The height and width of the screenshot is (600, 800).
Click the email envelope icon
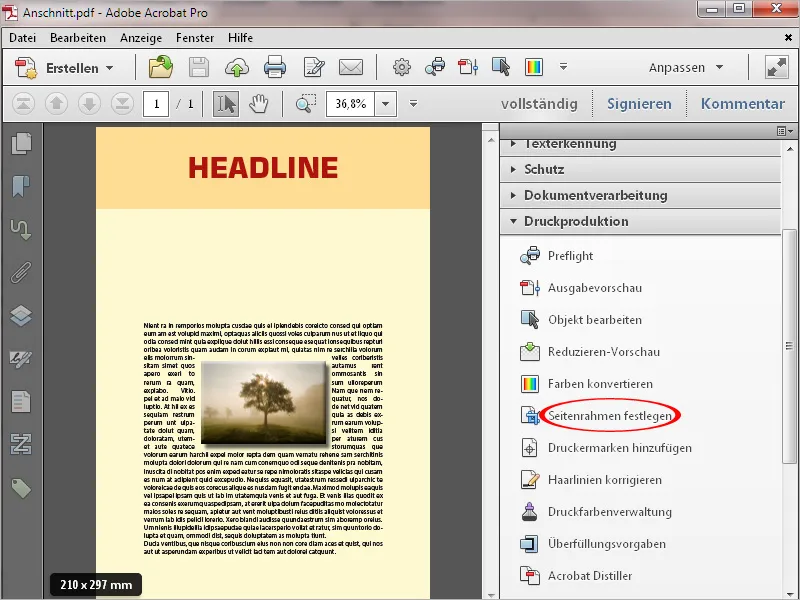tap(351, 67)
